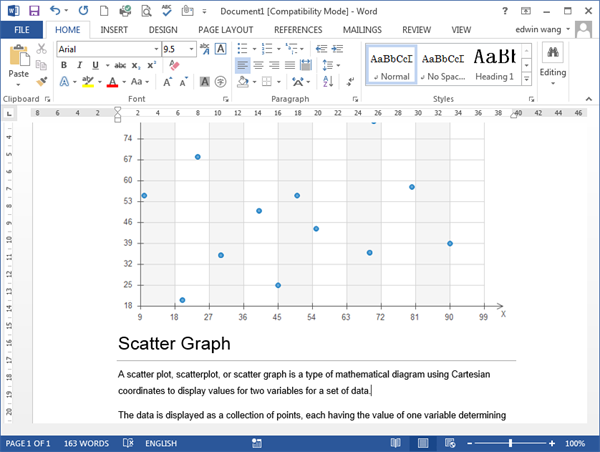The width and height of the screenshot is (600, 452).
Task: Switch to Read Mode view in status bar
Action: click(396, 442)
